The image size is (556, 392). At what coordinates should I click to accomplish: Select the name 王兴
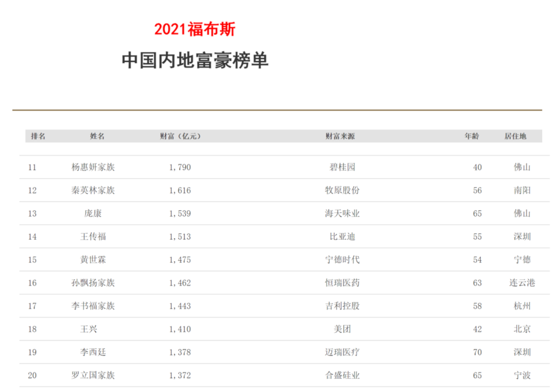[93, 329]
